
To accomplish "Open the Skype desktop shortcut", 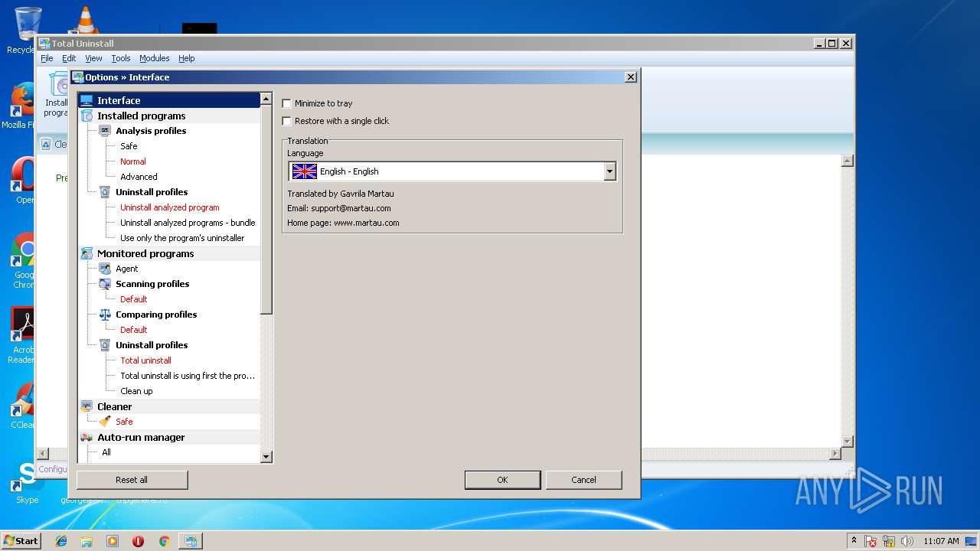I will click(27, 482).
